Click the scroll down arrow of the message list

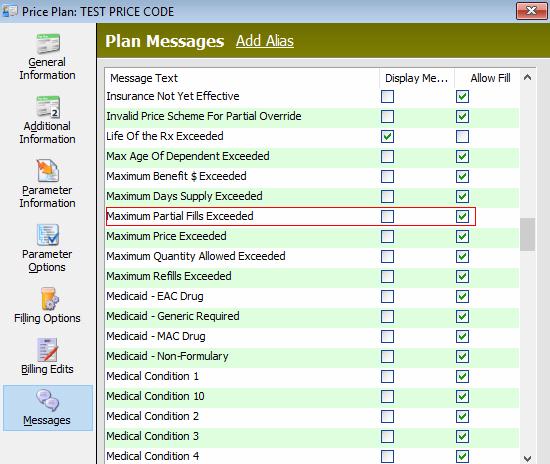(527, 458)
